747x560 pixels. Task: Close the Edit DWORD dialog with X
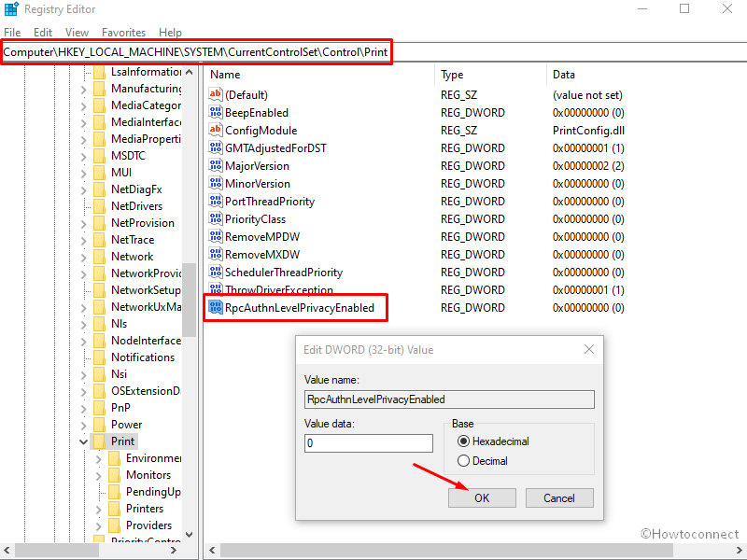coord(589,349)
